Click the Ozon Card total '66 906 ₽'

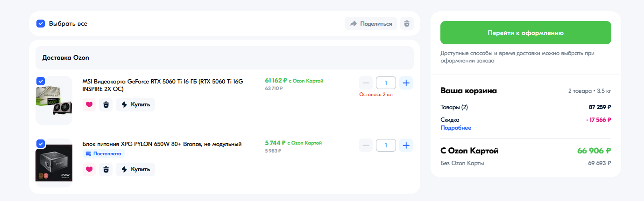pyautogui.click(x=594, y=151)
